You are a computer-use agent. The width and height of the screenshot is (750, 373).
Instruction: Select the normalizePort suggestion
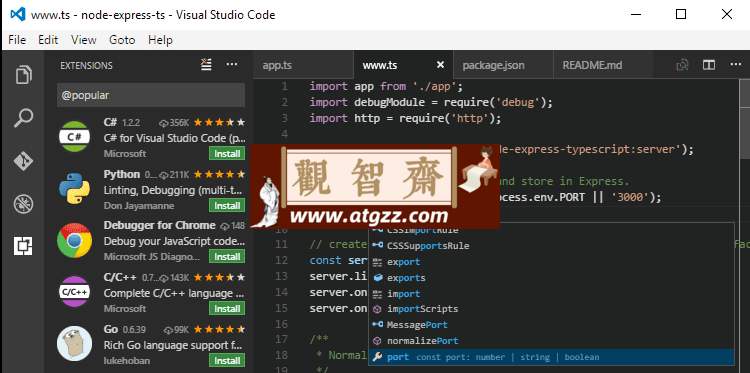coord(551,340)
